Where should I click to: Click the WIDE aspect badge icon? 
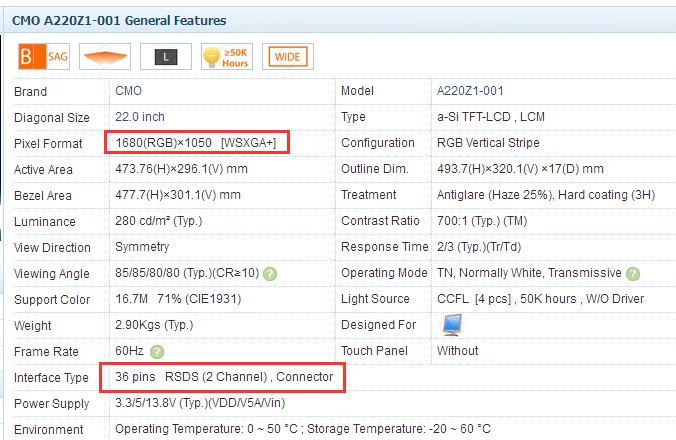point(288,56)
